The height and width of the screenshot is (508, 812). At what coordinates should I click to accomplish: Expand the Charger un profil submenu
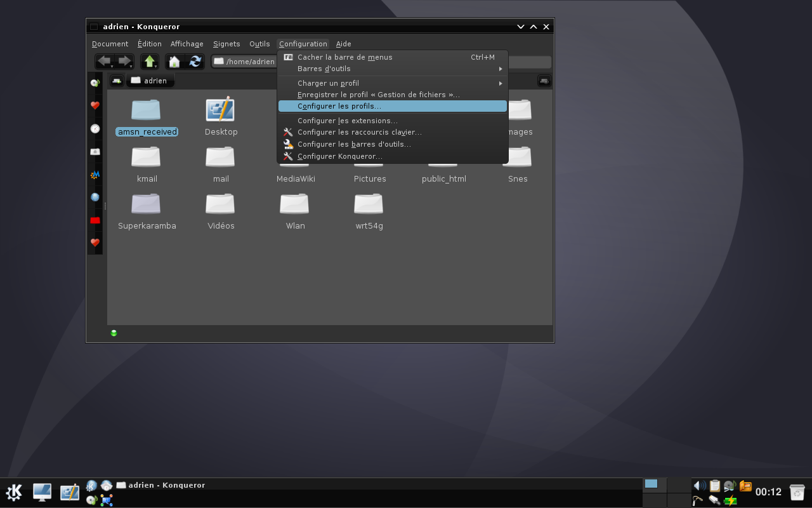point(393,83)
